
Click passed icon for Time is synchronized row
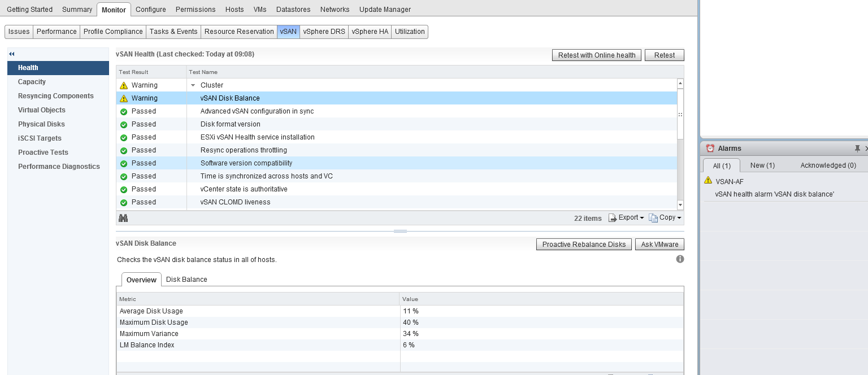(124, 176)
